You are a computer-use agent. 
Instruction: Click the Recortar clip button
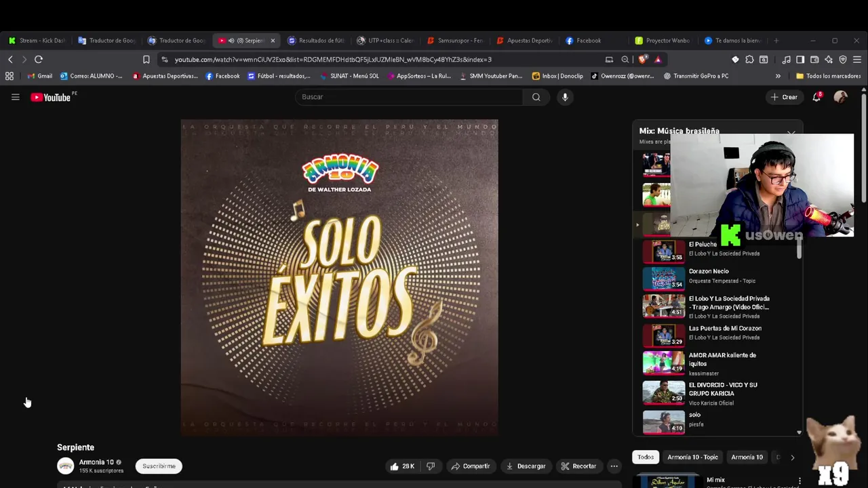(578, 466)
